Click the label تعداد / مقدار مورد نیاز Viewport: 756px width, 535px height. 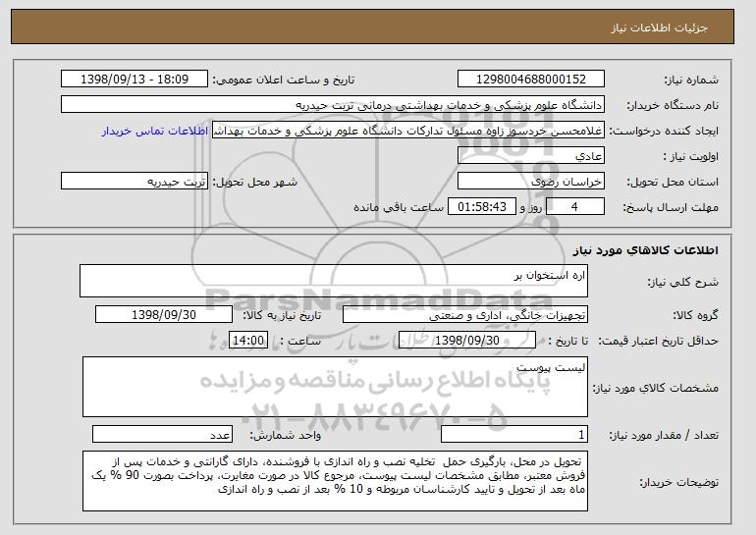664,435
